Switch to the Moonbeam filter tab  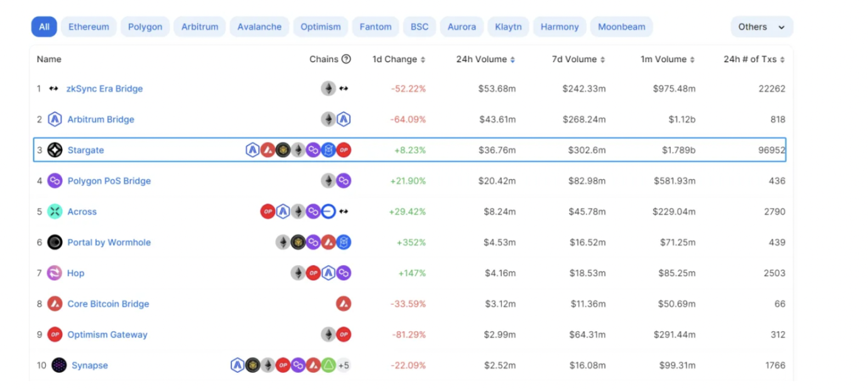coord(622,27)
